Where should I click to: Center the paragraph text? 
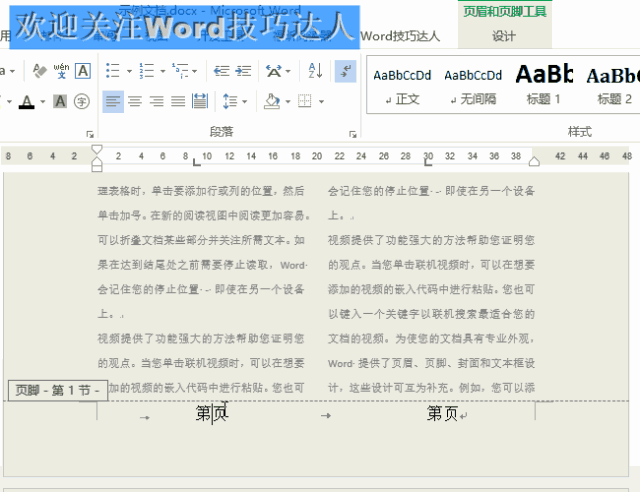point(135,101)
